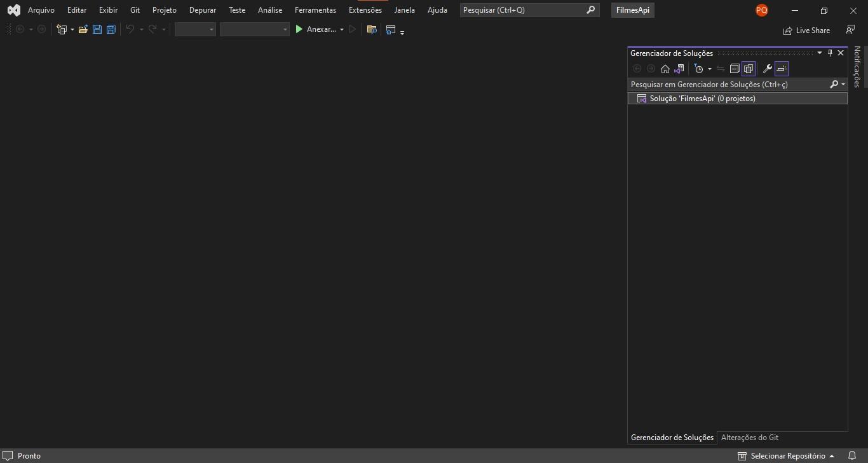This screenshot has width=868, height=463.
Task: Click the Visual Studio logo icon
Action: point(13,10)
